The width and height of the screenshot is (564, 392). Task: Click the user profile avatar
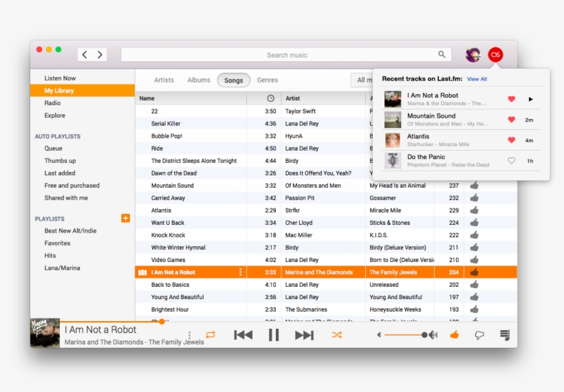[473, 55]
